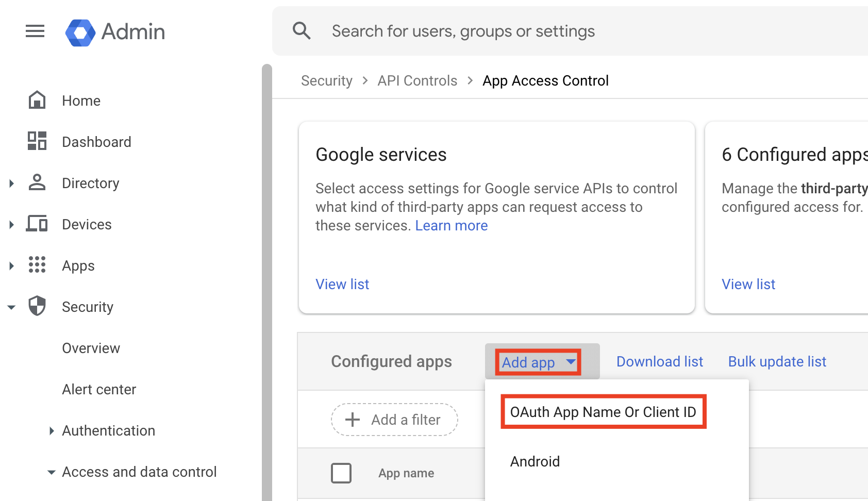The width and height of the screenshot is (868, 501).
Task: Open the Add app dropdown
Action: coord(538,362)
